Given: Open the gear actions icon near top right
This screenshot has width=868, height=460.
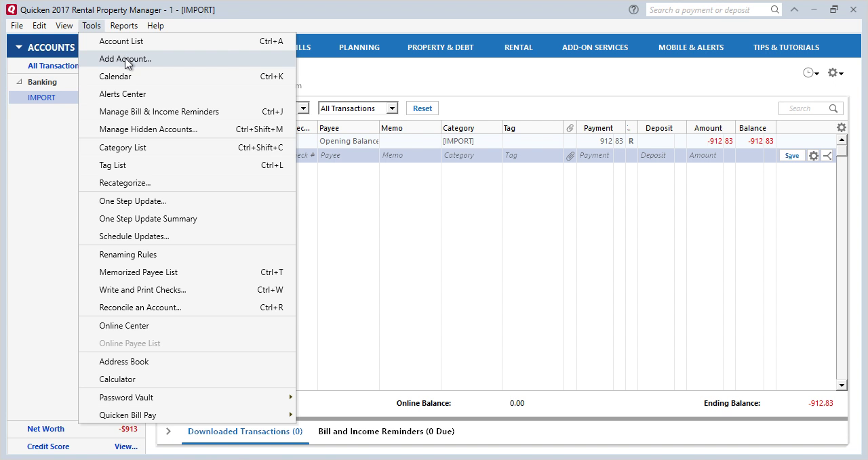Looking at the screenshot, I should (835, 72).
